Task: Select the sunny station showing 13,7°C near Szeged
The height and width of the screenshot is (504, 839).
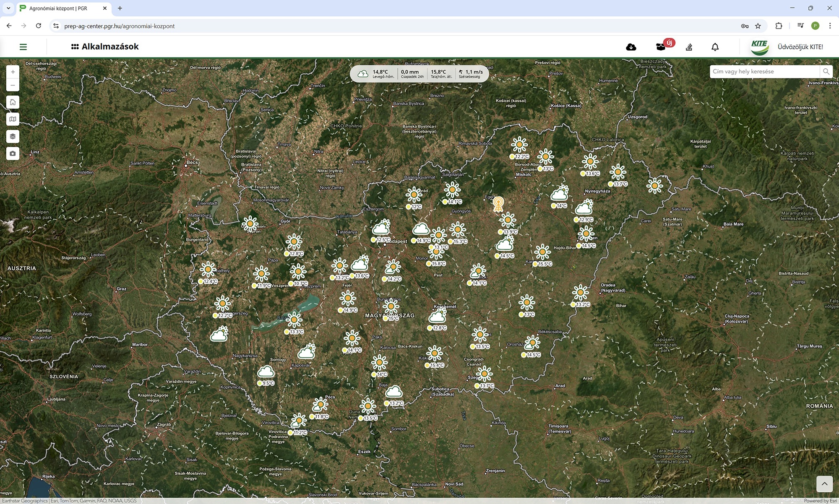Action: (484, 374)
